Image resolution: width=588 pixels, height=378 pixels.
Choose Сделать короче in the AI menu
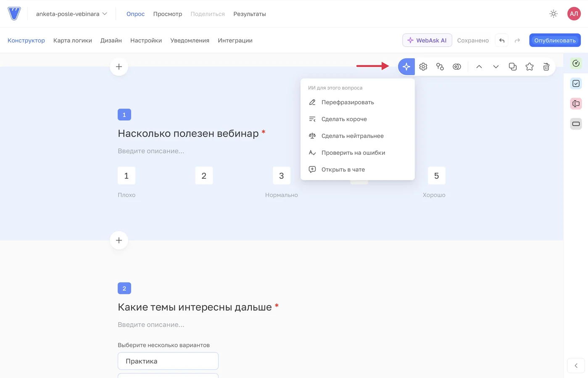click(x=358, y=119)
